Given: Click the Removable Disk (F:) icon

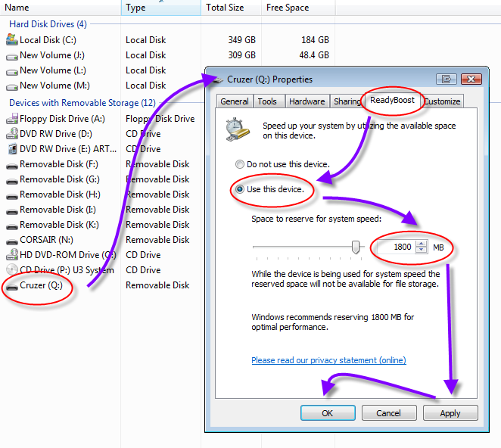Looking at the screenshot, I should point(12,164).
